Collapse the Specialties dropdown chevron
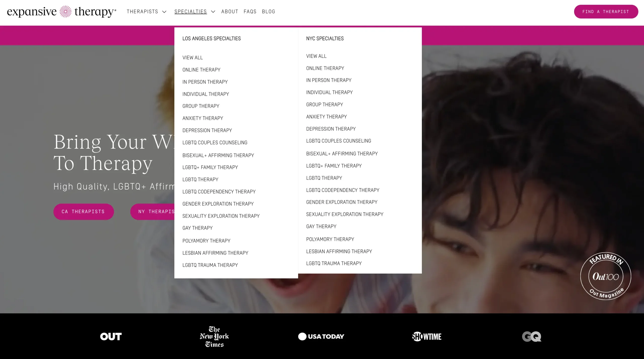Image resolution: width=644 pixels, height=359 pixels. [x=213, y=12]
